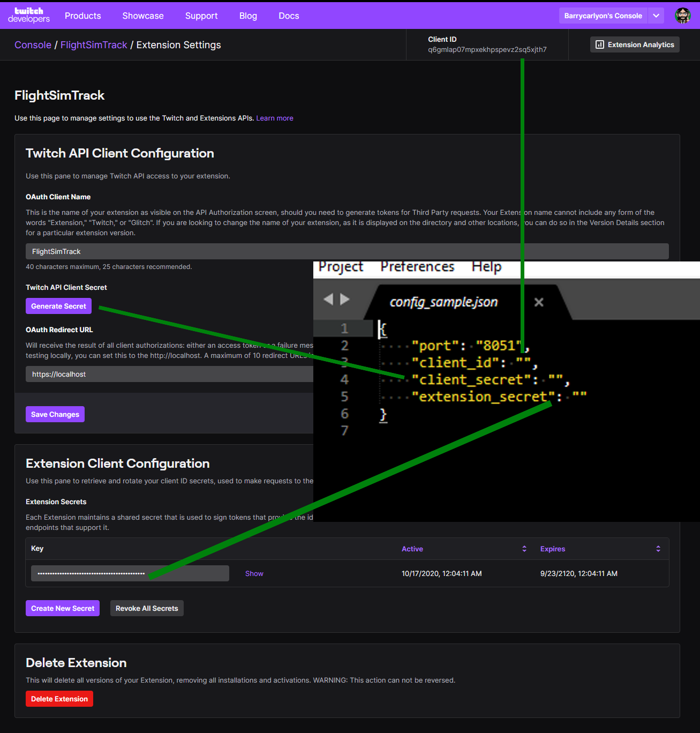This screenshot has height=733, width=700.
Task: Click the "port": "8051" line
Action: (x=470, y=346)
